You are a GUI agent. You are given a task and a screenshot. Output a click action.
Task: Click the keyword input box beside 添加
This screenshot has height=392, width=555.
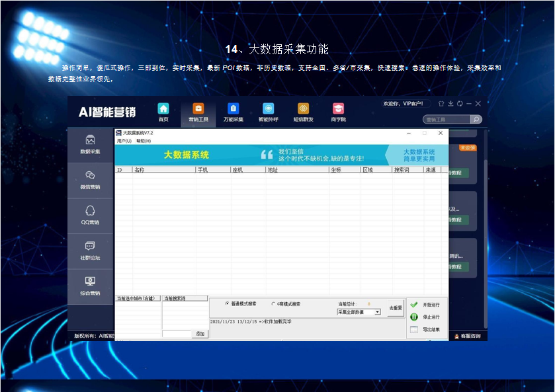[177, 334]
